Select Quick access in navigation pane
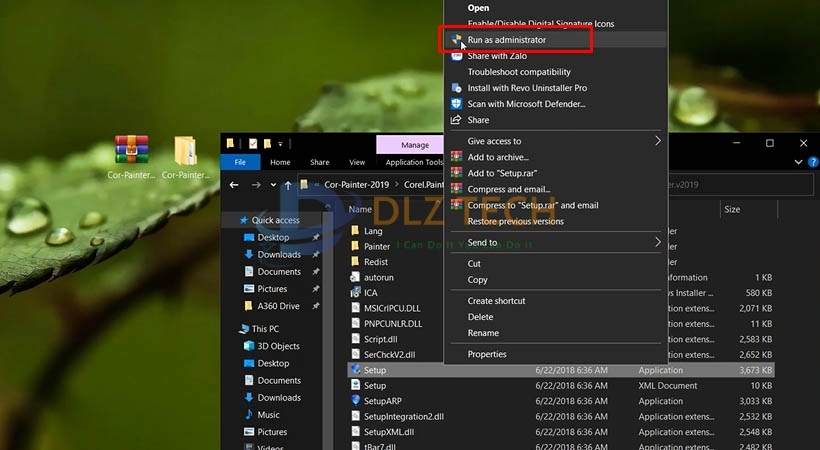Image resolution: width=820 pixels, height=450 pixels. (275, 220)
